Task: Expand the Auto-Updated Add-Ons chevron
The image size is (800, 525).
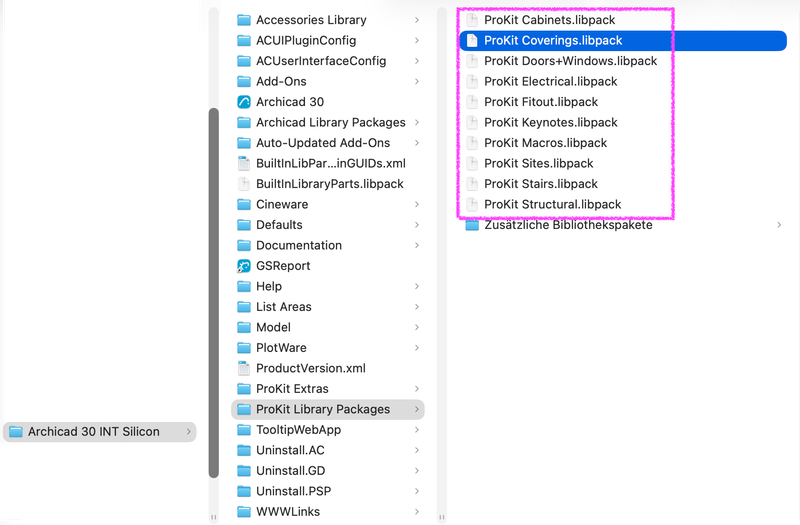Action: coord(417,143)
